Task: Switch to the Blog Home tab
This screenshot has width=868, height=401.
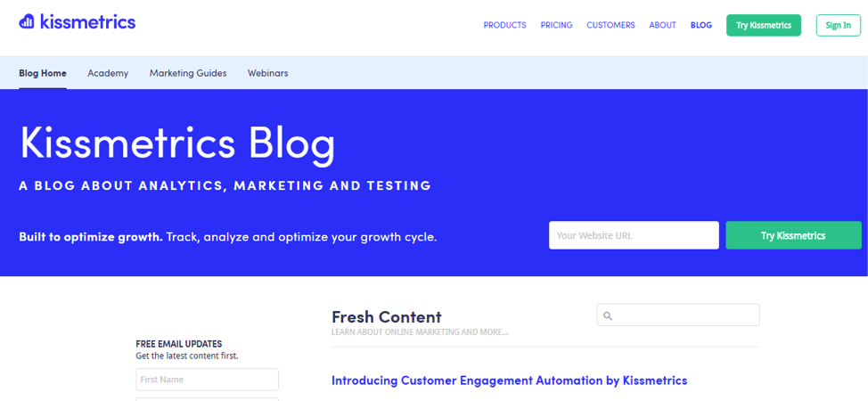Action: tap(43, 73)
